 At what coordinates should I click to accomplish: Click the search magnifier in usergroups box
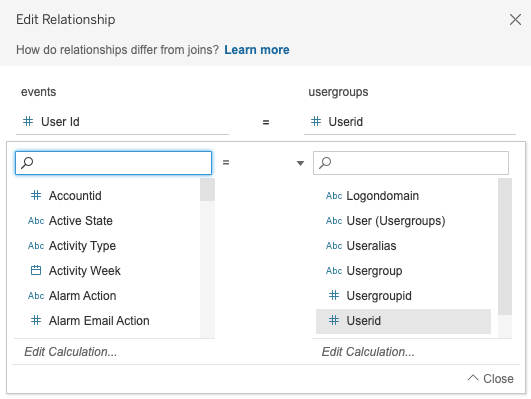325,163
